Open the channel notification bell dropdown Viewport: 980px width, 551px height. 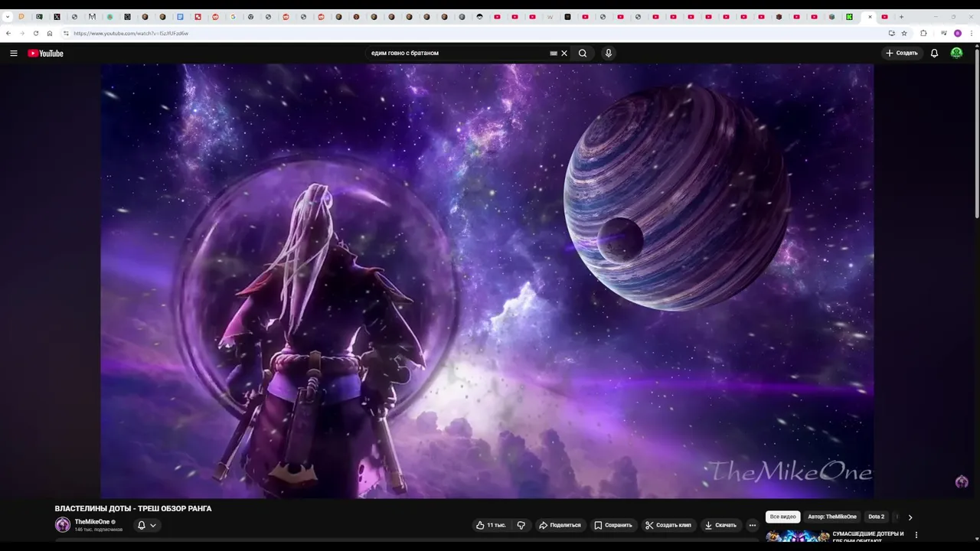pyautogui.click(x=146, y=525)
